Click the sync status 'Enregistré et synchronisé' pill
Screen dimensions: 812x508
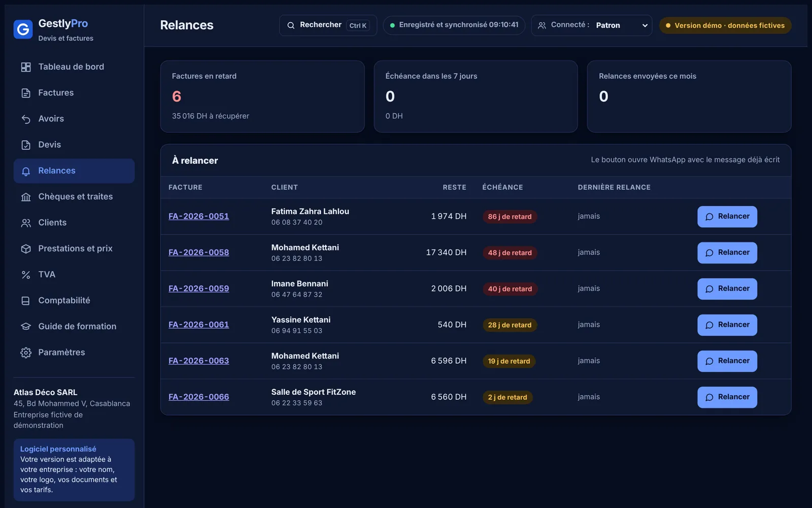pyautogui.click(x=454, y=25)
